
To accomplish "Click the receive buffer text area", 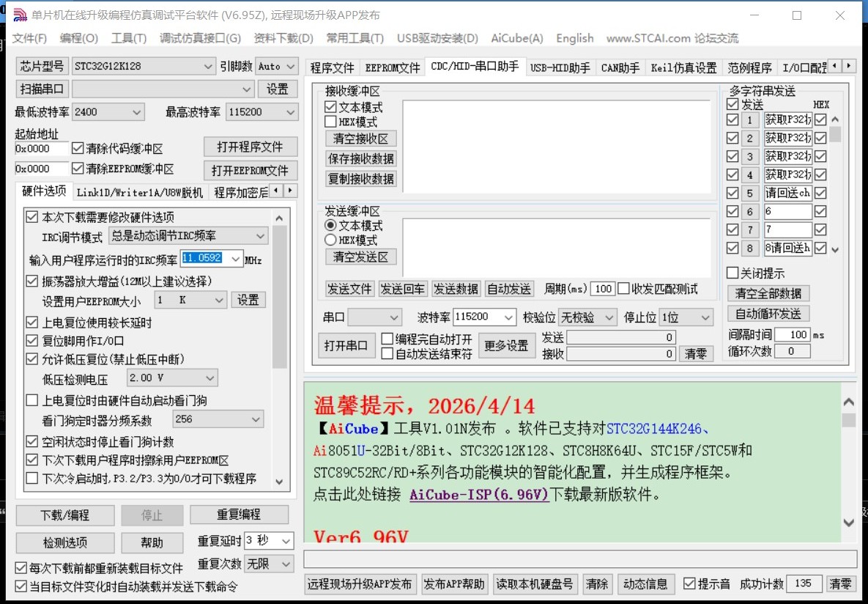I will click(557, 147).
